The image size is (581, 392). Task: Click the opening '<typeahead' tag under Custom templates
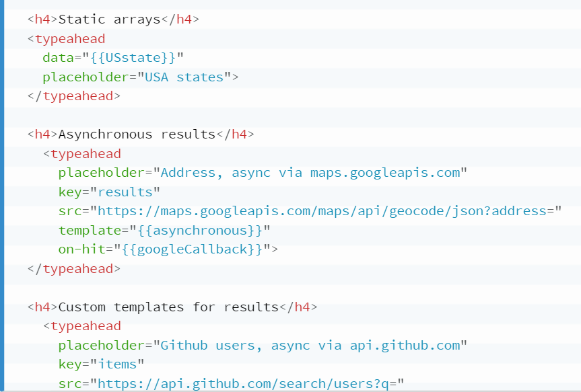(82, 326)
